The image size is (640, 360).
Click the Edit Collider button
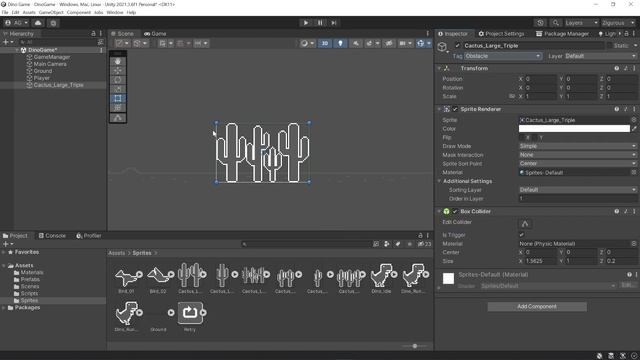[x=525, y=223]
